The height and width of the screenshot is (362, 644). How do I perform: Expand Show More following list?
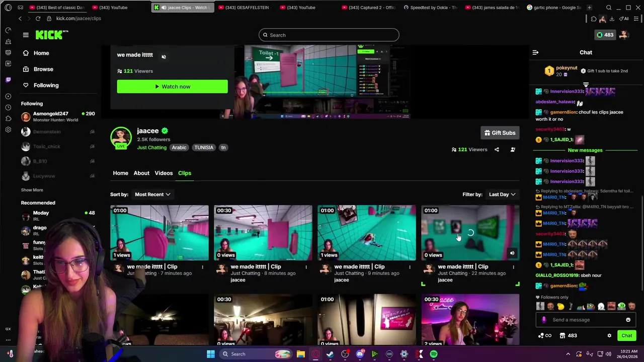pyautogui.click(x=32, y=190)
